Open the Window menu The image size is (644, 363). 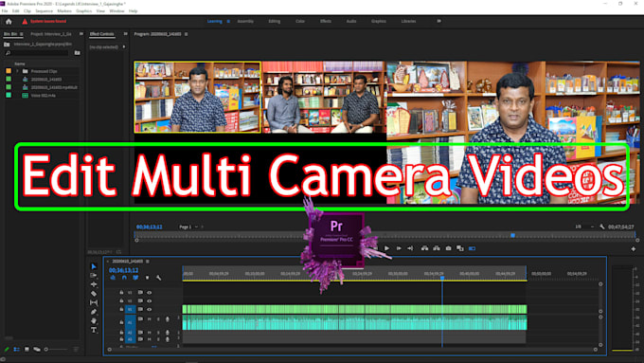[116, 11]
